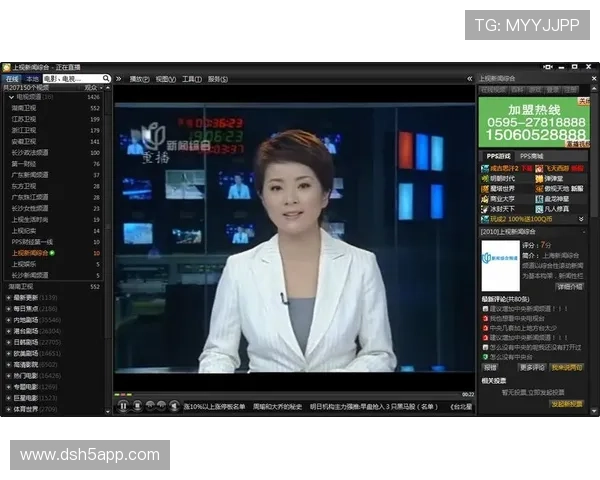Expand the 热门电影 category
This screenshot has width=600, height=480.
click(8, 376)
